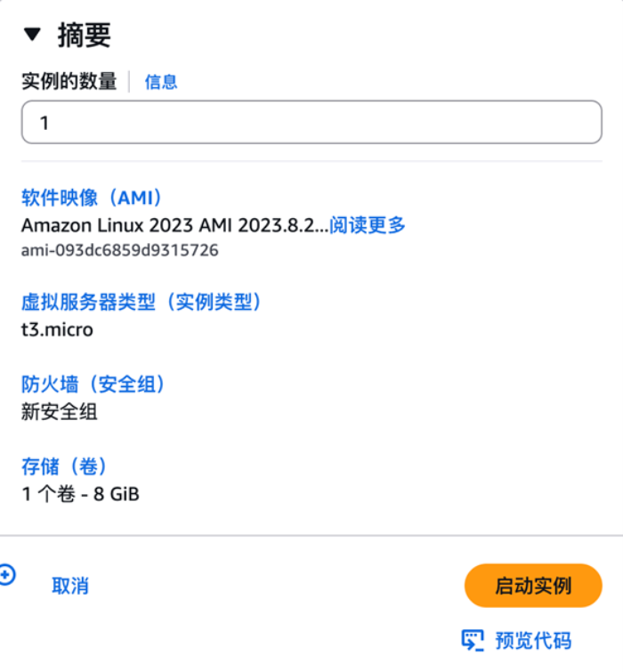Click the circular icon left of 取消
623x672 pixels.
click(5, 576)
